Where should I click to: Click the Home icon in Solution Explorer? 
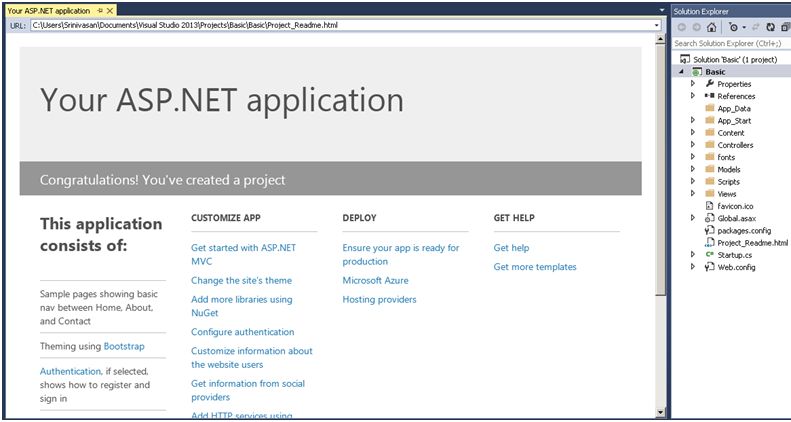click(x=711, y=27)
